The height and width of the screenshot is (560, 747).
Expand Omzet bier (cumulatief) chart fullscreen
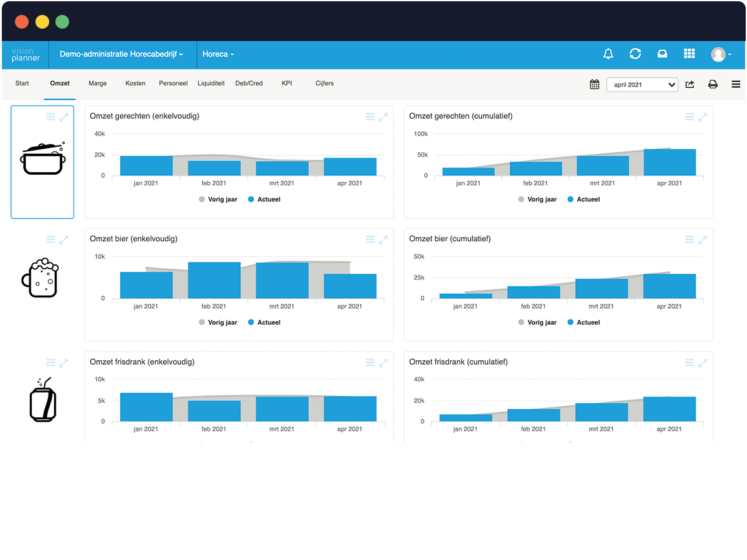[702, 240]
